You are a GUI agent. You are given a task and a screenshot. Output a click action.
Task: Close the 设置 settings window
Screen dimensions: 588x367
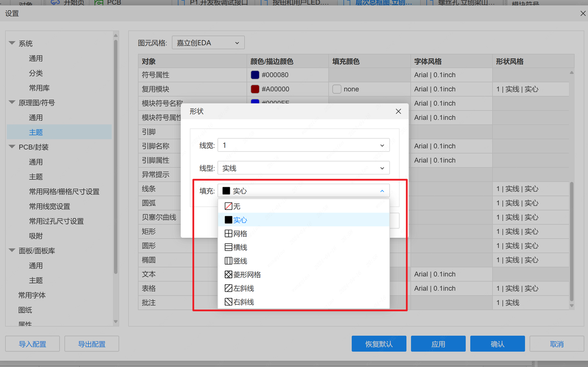(583, 14)
